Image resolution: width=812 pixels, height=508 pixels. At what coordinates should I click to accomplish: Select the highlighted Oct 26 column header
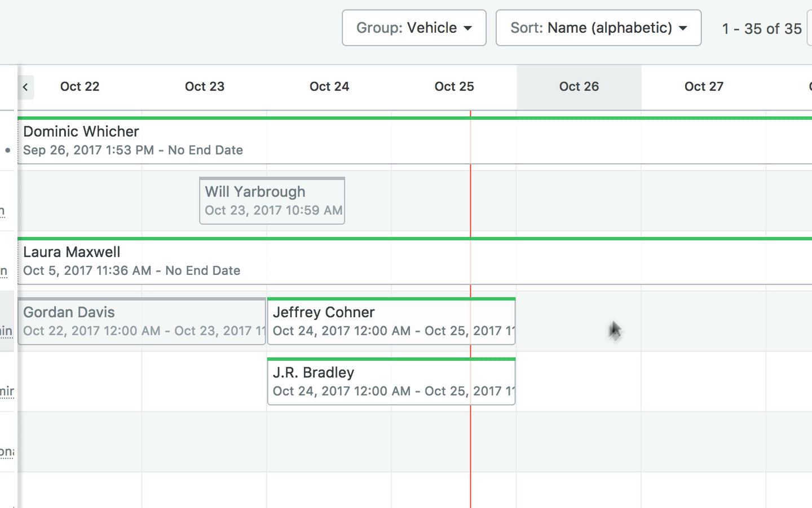coord(579,86)
